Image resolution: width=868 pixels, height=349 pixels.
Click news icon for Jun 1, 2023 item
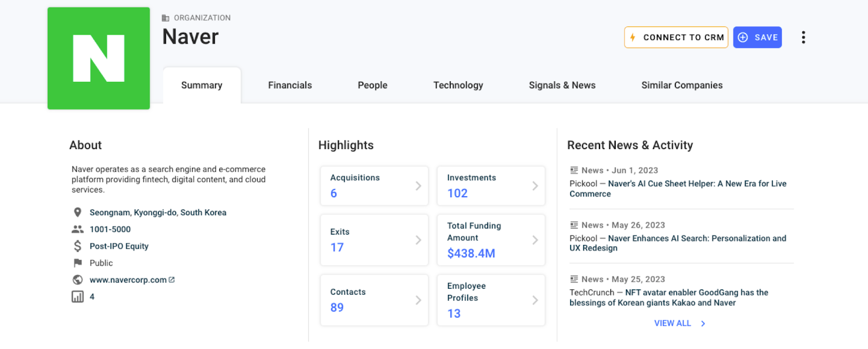574,170
